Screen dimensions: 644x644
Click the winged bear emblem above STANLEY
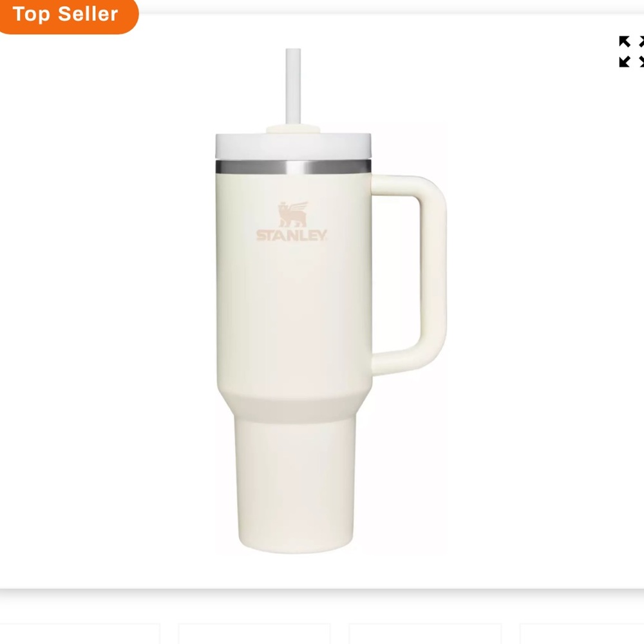(x=292, y=214)
